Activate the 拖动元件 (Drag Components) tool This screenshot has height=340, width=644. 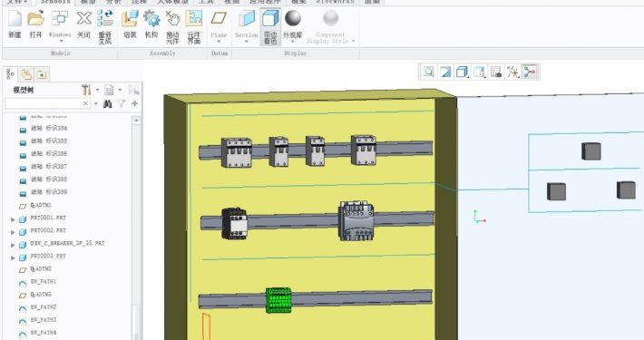click(x=172, y=26)
